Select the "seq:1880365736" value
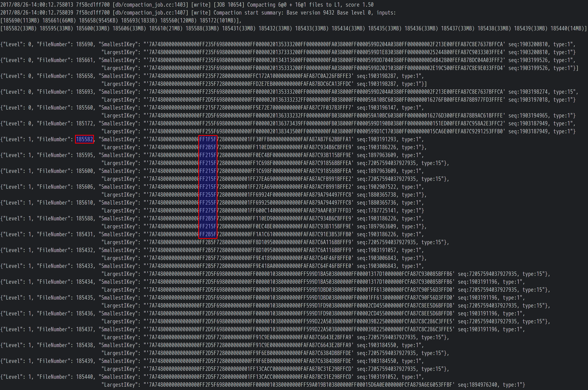Image resolution: width=588 pixels, height=390 pixels. click(376, 203)
